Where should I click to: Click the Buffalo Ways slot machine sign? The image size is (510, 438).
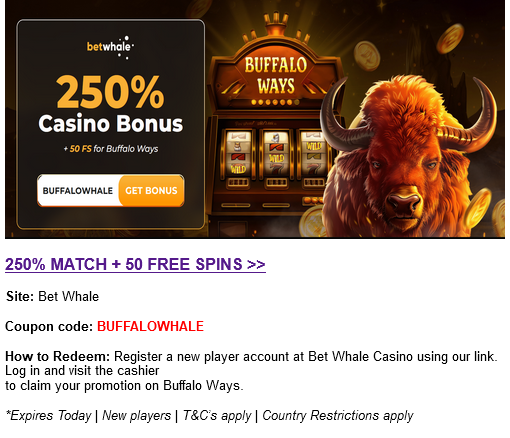pyautogui.click(x=275, y=76)
